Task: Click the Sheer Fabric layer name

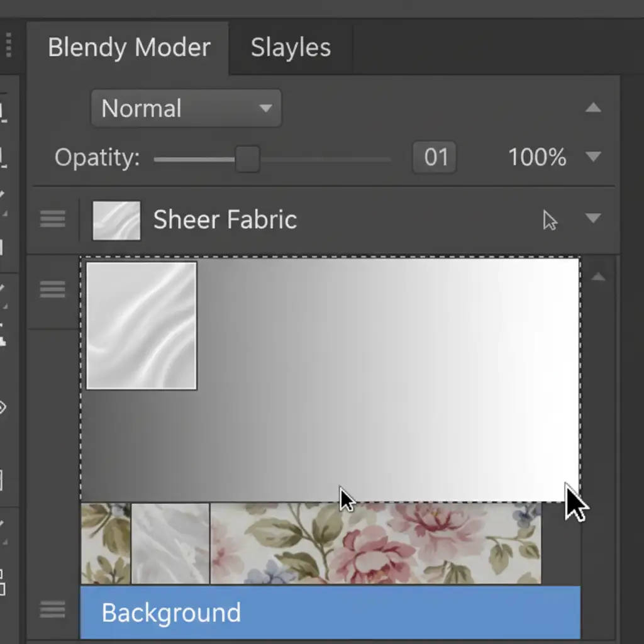Action: point(225,220)
